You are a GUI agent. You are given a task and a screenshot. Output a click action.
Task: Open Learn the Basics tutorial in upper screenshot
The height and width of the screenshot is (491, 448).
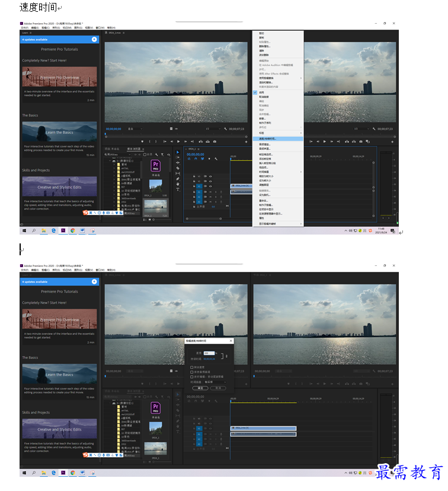tap(59, 132)
